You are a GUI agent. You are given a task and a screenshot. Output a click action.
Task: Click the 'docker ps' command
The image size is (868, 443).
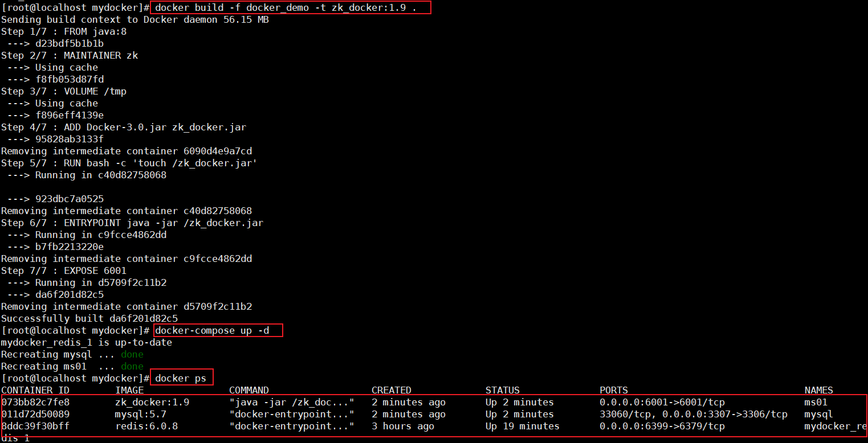tap(181, 379)
